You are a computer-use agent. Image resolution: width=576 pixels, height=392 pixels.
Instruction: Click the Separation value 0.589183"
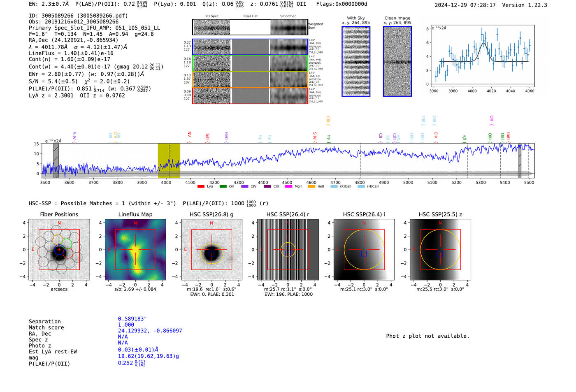[132, 319]
